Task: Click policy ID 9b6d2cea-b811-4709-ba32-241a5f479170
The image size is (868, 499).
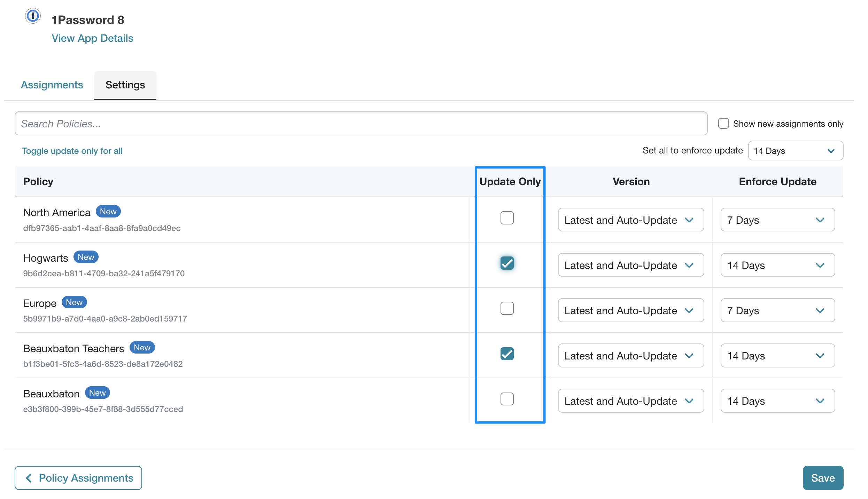Action: [104, 274]
